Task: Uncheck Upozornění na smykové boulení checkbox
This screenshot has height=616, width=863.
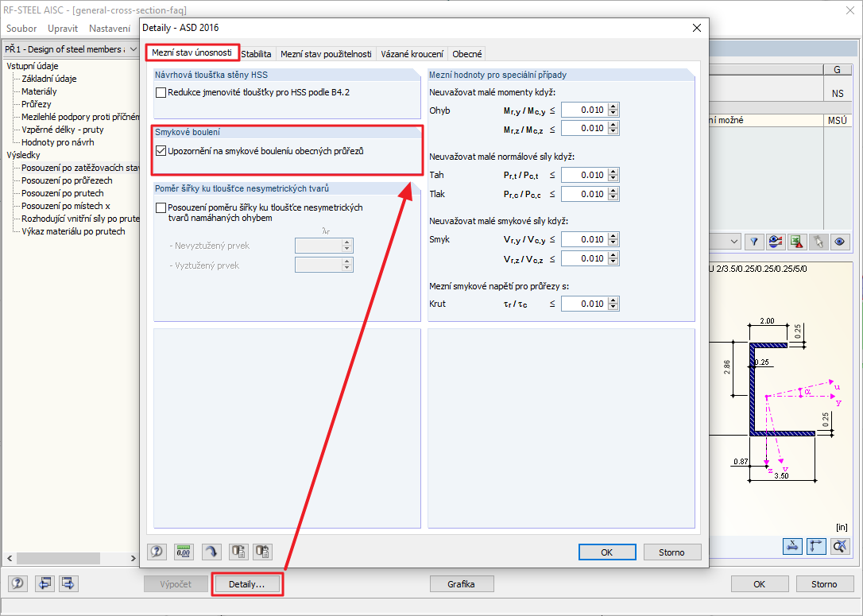Action: click(x=161, y=151)
